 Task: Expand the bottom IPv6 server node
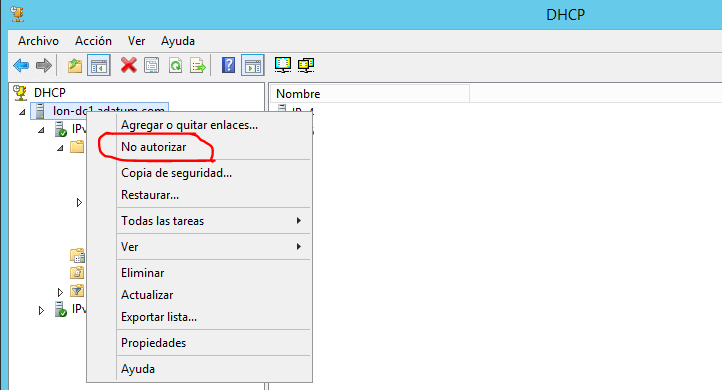pos(41,310)
